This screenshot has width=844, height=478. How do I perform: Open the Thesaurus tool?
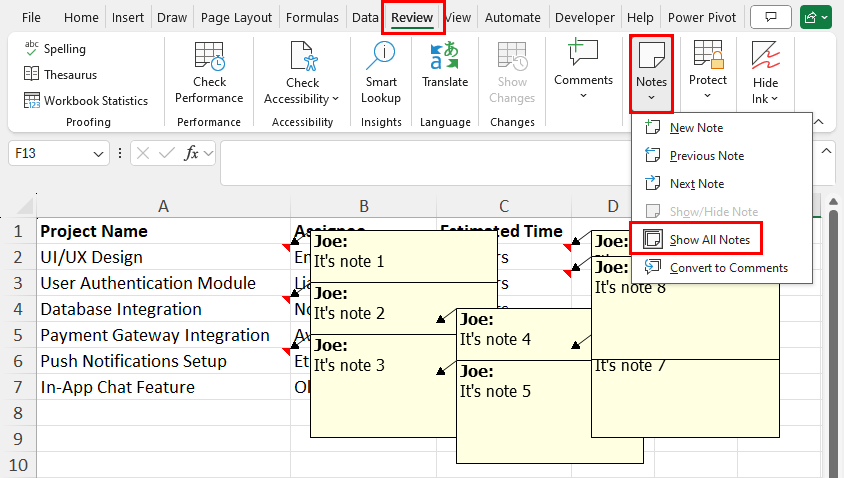point(60,75)
